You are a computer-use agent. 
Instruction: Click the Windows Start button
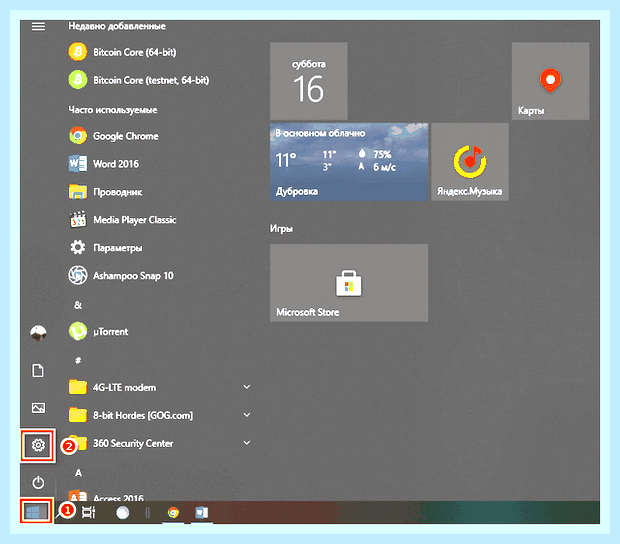pyautogui.click(x=36, y=512)
